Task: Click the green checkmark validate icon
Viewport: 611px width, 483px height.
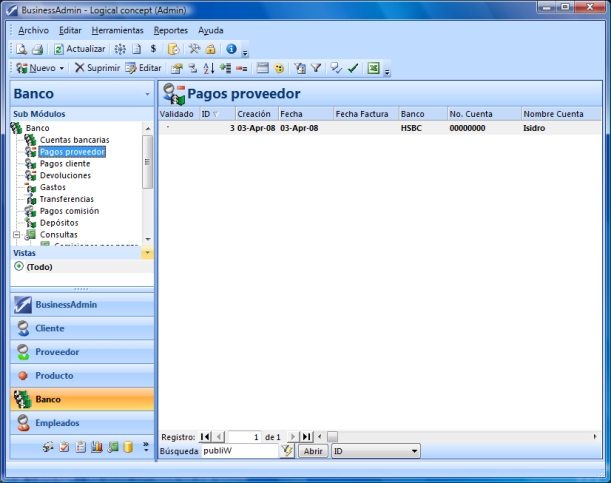Action: pyautogui.click(x=353, y=68)
